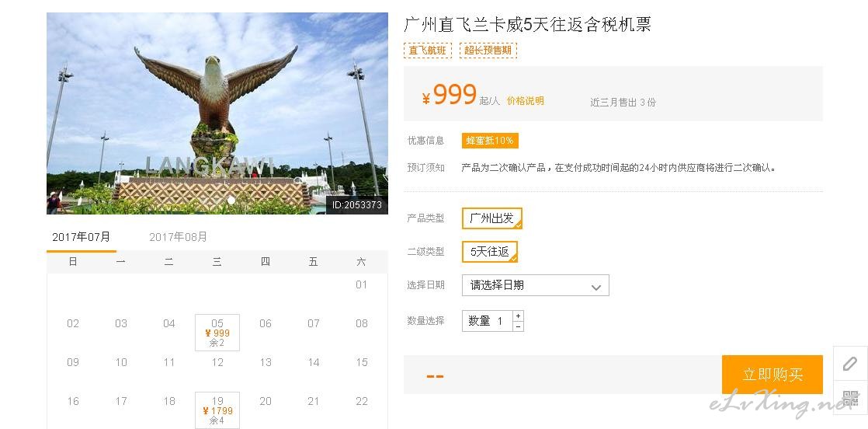The image size is (868, 429).
Task: Pick July 05 priced ¥999
Action: coord(217,333)
